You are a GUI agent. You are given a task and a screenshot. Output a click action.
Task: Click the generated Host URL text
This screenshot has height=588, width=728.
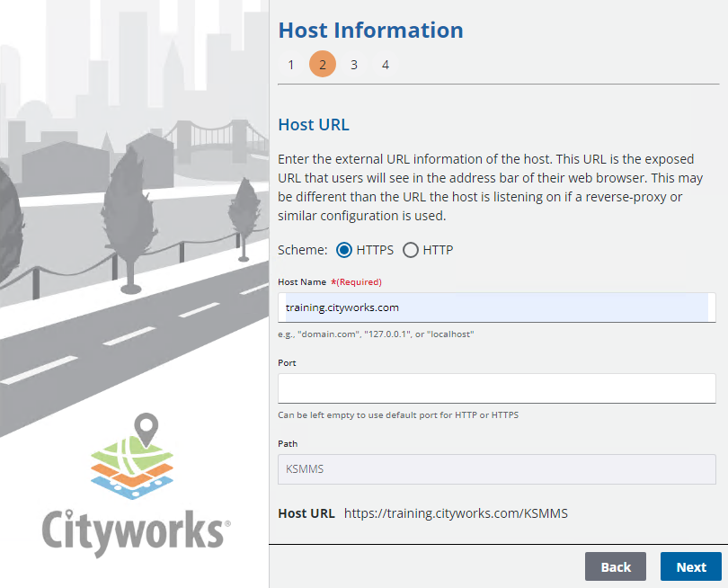(456, 513)
